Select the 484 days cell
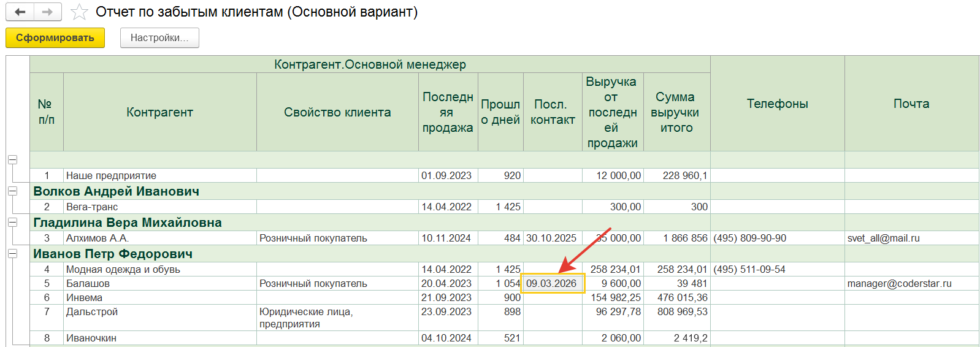The image size is (980, 347). coord(500,238)
